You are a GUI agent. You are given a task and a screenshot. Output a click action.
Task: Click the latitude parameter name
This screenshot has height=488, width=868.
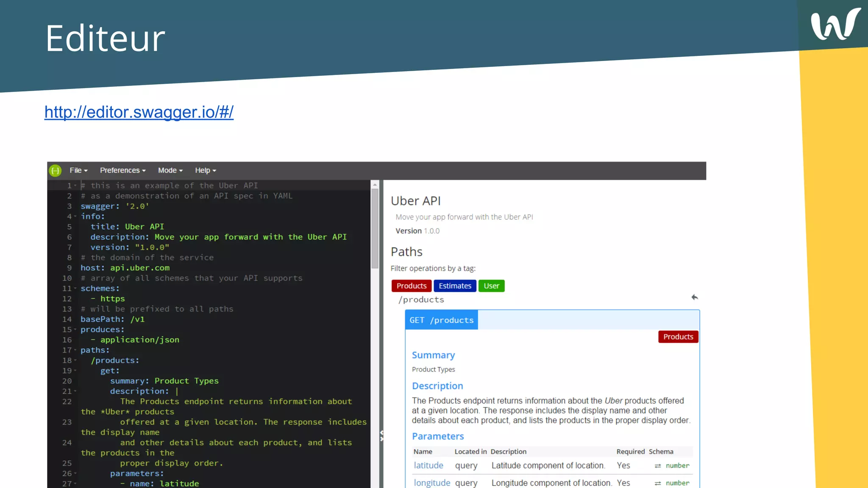point(428,466)
